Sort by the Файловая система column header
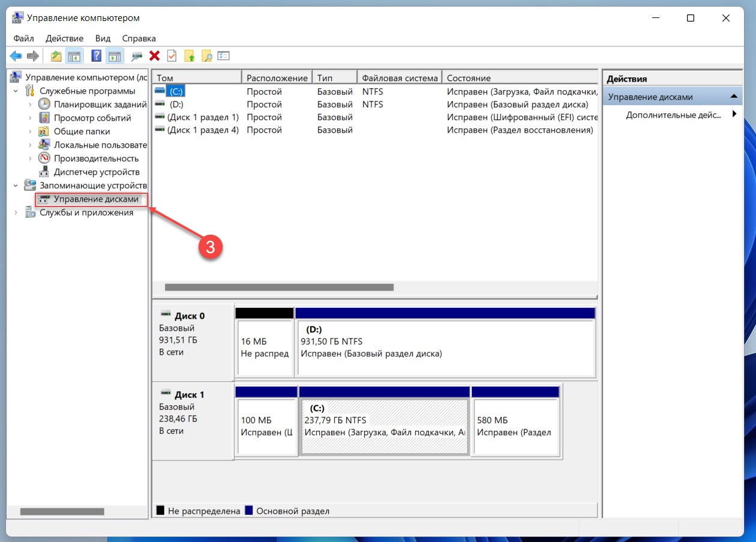 pyautogui.click(x=400, y=77)
